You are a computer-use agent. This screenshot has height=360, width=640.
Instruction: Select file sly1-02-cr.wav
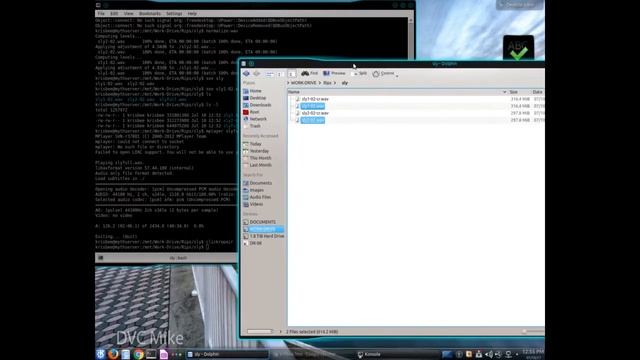pos(315,99)
